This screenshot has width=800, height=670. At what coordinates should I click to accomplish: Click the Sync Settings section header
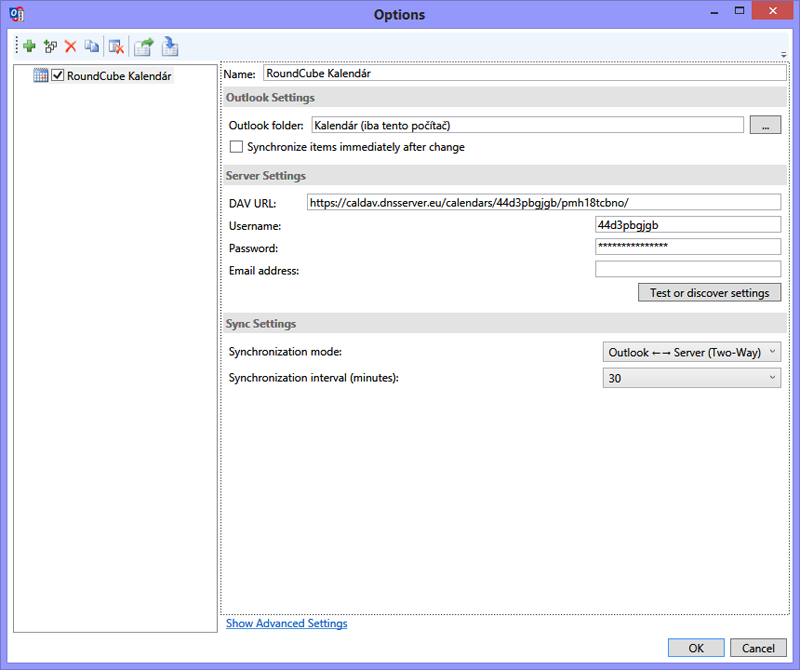click(505, 324)
